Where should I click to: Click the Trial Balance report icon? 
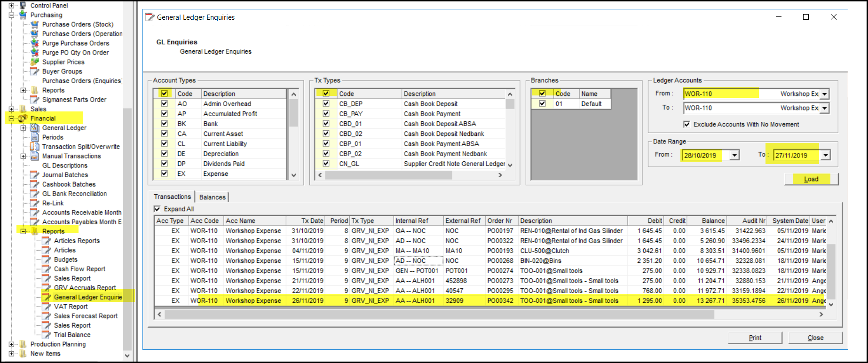tap(46, 335)
